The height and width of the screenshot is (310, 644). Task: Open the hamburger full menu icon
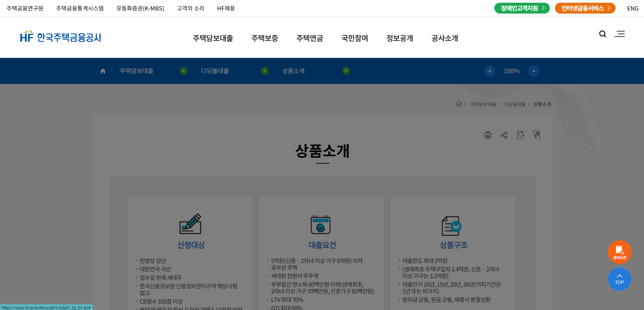(x=620, y=34)
